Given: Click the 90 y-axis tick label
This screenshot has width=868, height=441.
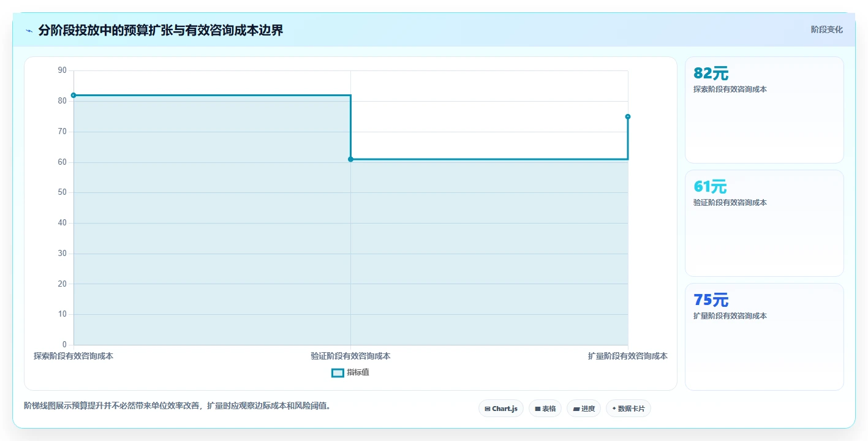Looking at the screenshot, I should 62,70.
